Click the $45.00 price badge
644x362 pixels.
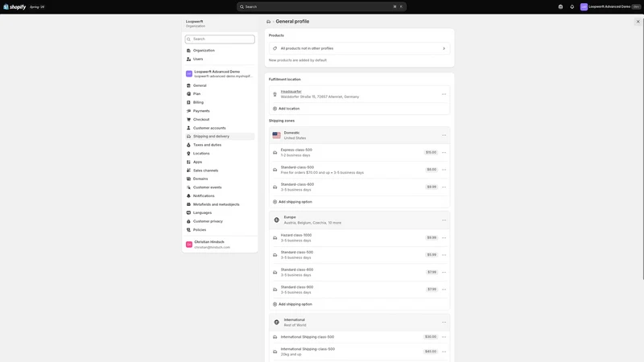click(431, 352)
